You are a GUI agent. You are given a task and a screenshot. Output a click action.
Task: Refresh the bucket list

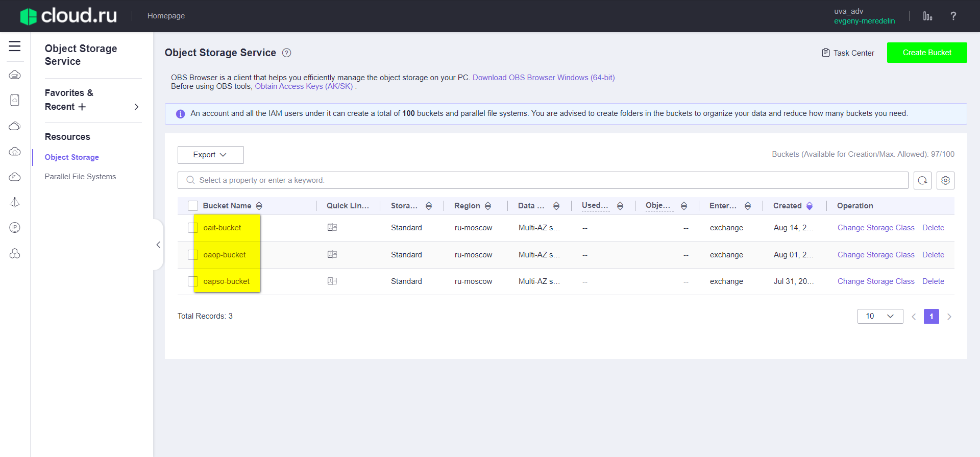point(922,180)
